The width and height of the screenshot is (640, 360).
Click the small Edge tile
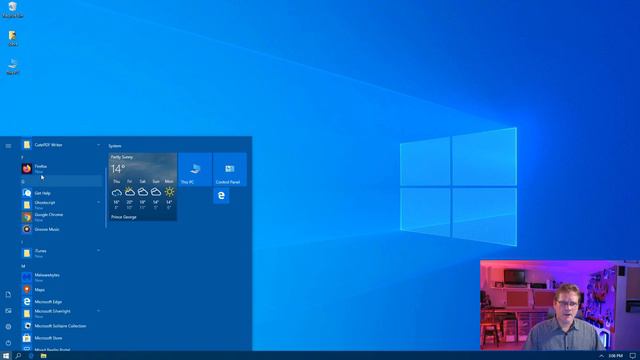[x=221, y=196]
